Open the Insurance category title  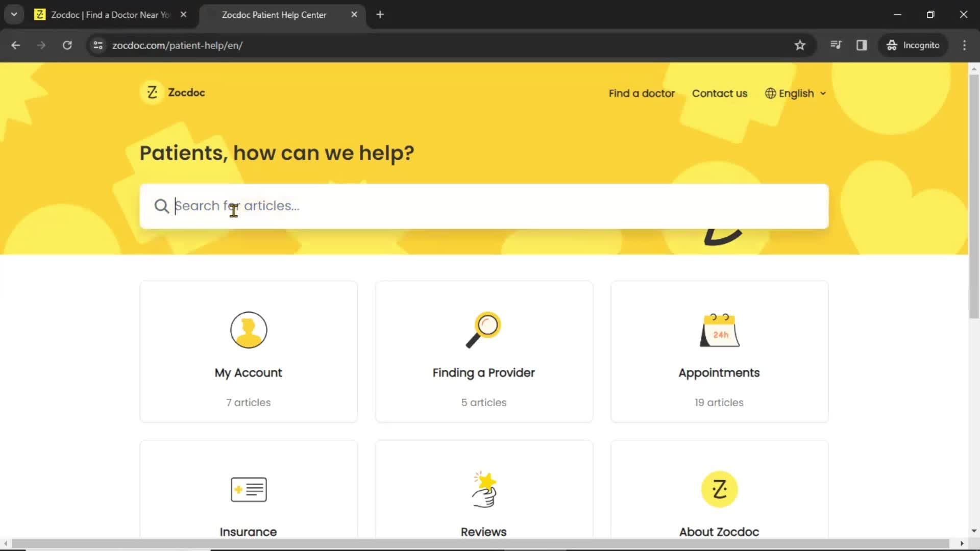(x=249, y=532)
